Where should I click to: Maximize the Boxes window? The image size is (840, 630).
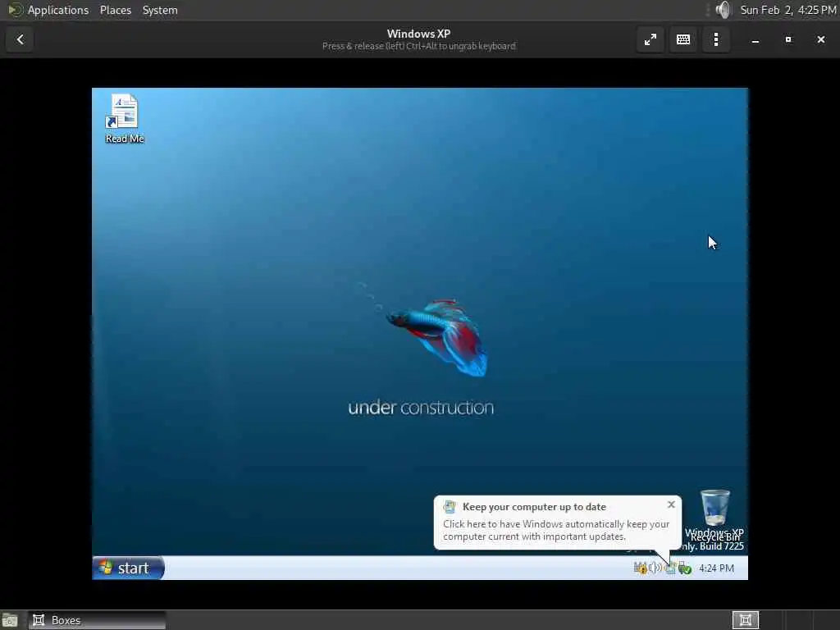coord(788,39)
